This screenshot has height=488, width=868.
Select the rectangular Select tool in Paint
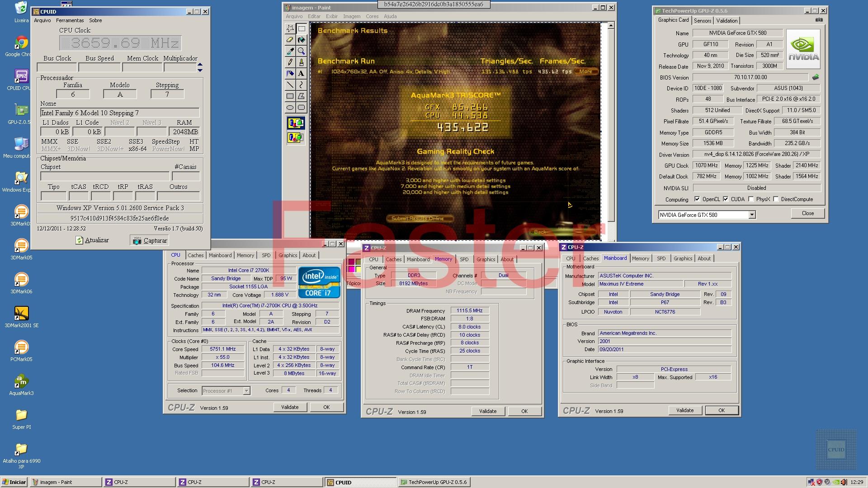[x=302, y=28]
